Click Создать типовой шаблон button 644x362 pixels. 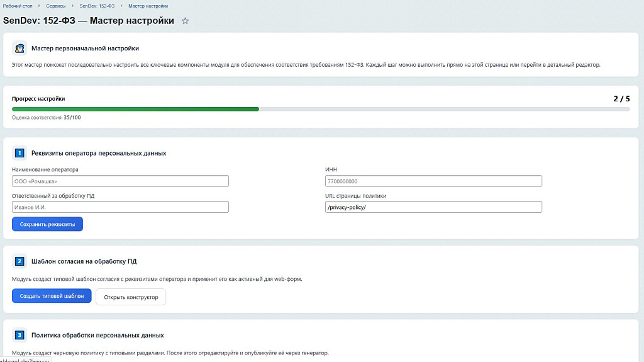pos(52,296)
